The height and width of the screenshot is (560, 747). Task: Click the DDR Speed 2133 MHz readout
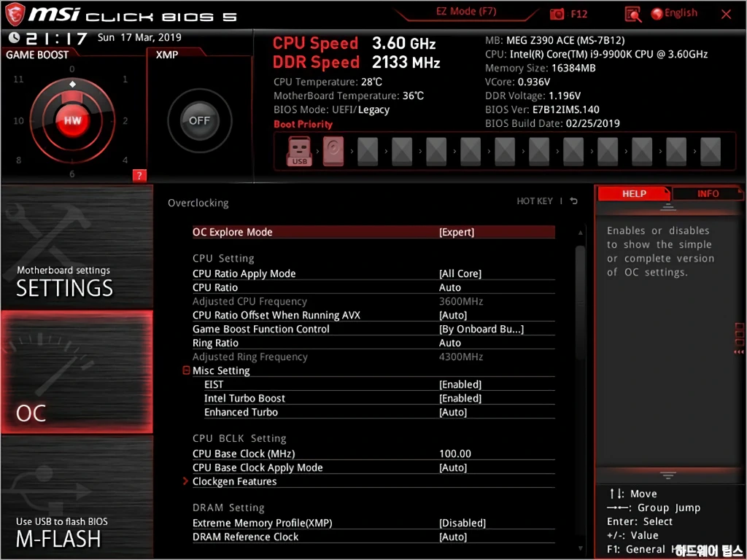356,63
